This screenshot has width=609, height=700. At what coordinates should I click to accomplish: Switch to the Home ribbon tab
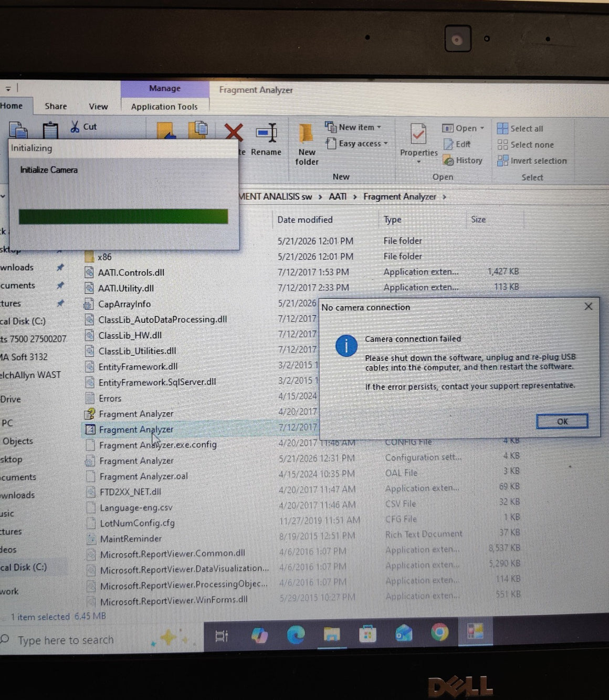coord(12,106)
